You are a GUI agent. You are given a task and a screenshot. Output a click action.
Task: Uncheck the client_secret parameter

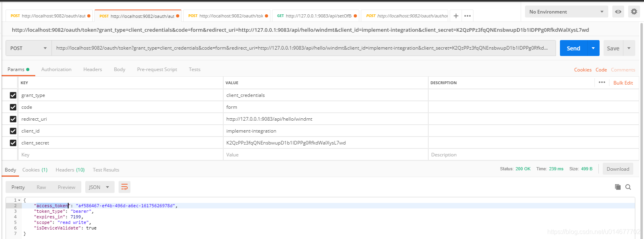(13, 143)
